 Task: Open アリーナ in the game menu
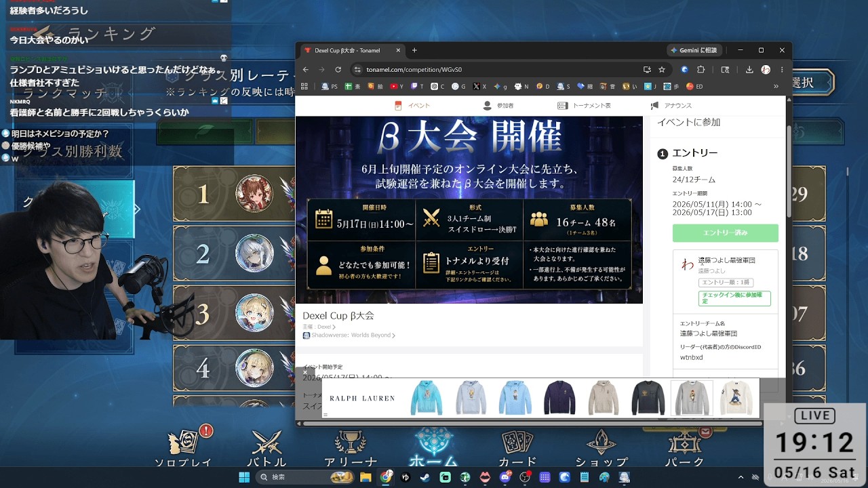tap(351, 449)
